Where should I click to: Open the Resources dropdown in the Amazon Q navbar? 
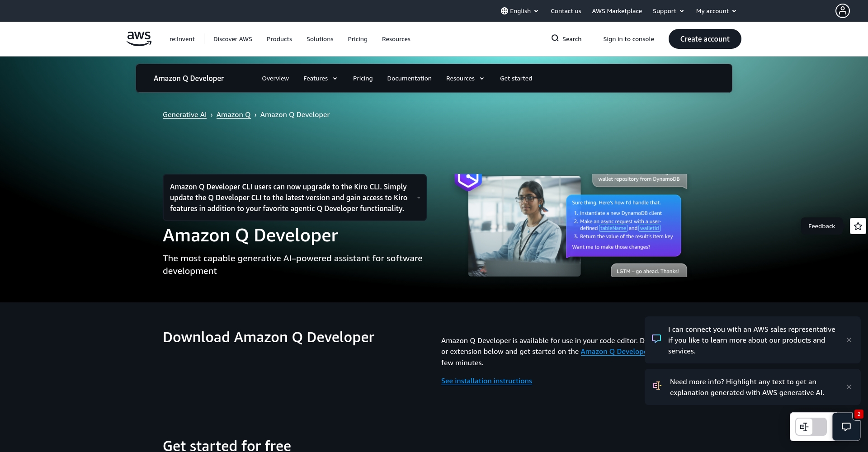click(x=465, y=78)
